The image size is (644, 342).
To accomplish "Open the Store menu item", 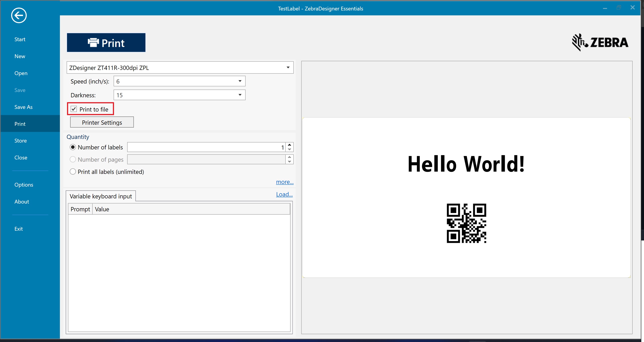I will (20, 141).
